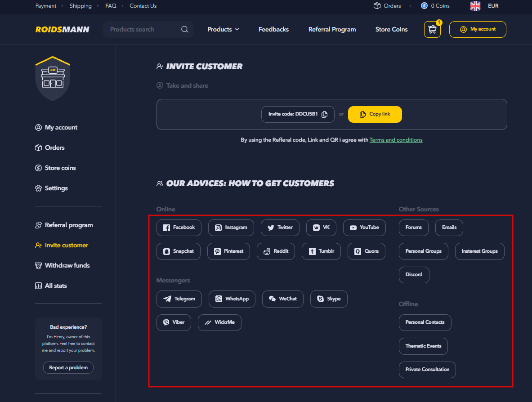Open Withdraw funds in the sidebar

[x=63, y=266]
